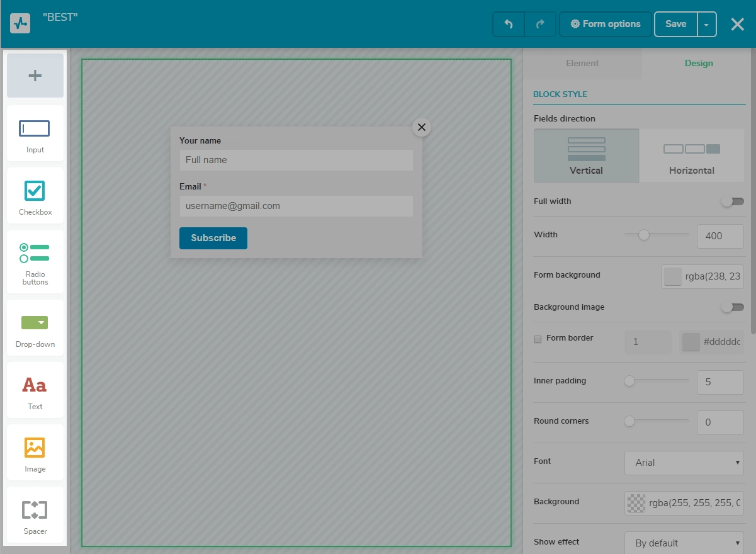756x554 pixels.
Task: Click the Form border width field
Action: tap(648, 342)
